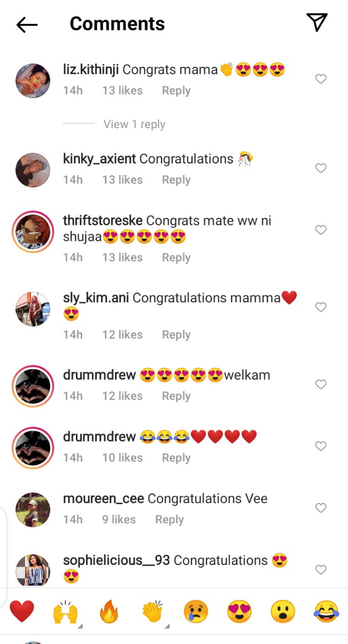Insert the laughing tears quick emoji
Screen dimensions: 348x644
(x=326, y=612)
